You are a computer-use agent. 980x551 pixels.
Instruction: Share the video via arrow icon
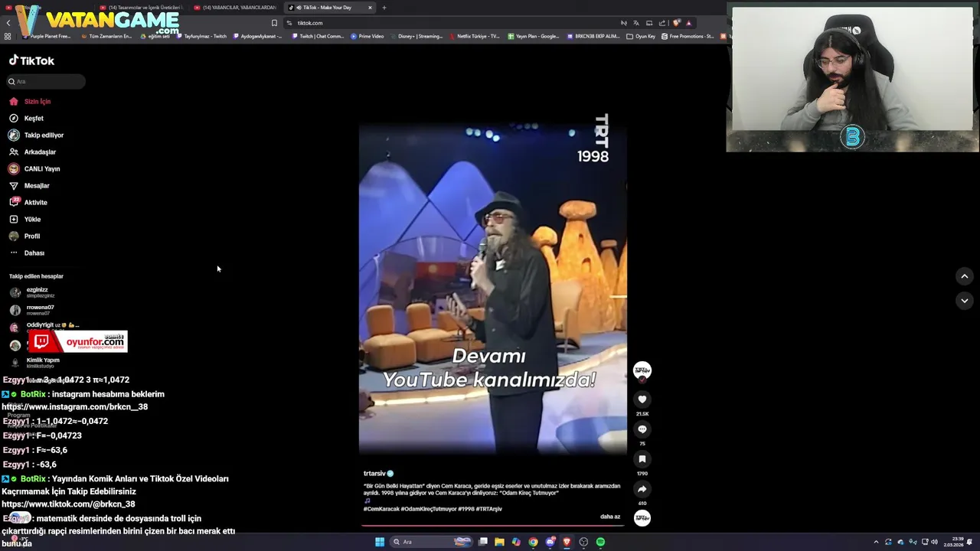[642, 489]
